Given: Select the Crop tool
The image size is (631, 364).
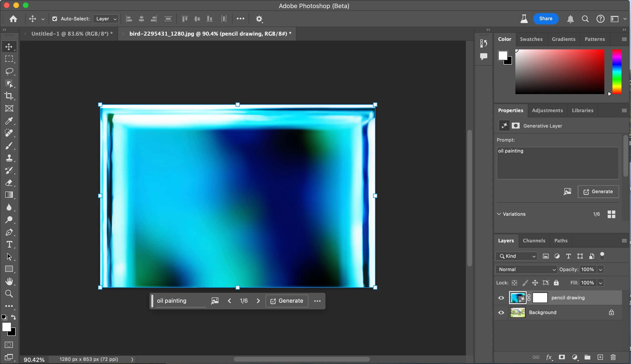Looking at the screenshot, I should tap(9, 96).
